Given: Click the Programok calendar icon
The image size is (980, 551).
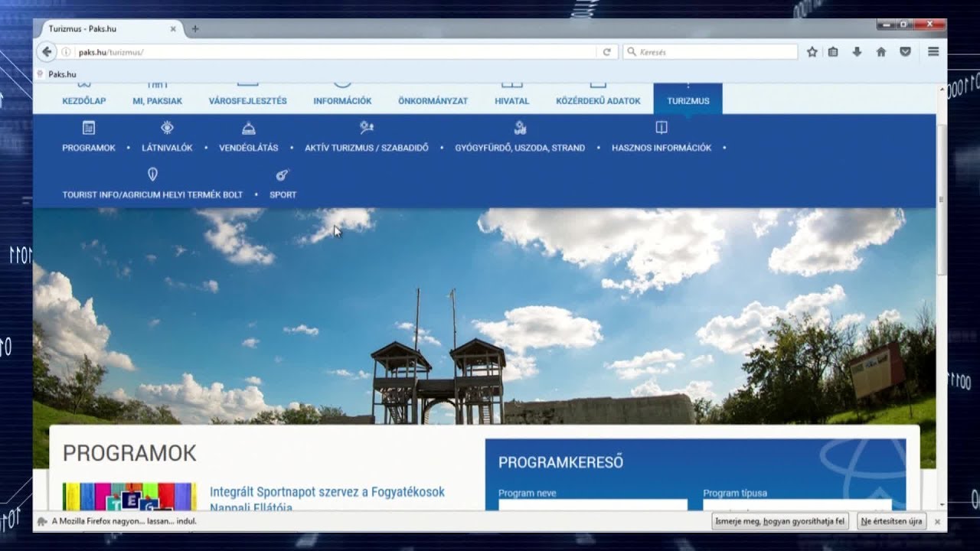Looking at the screenshot, I should pos(89,128).
